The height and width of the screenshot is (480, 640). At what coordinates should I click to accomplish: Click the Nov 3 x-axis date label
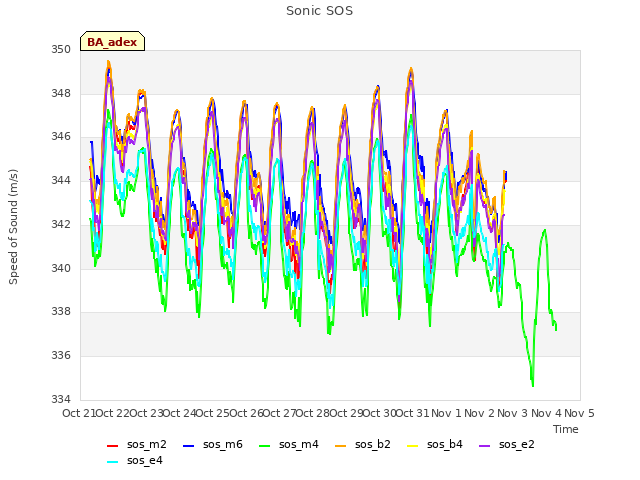[513, 413]
